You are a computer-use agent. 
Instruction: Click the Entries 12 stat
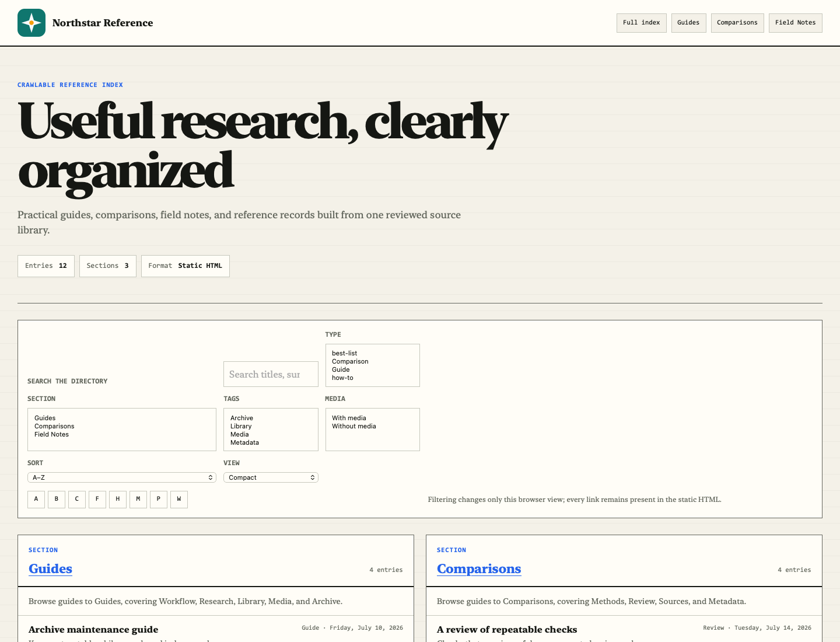(46, 266)
